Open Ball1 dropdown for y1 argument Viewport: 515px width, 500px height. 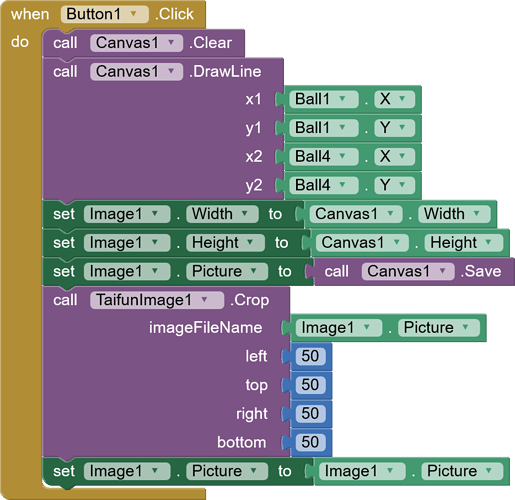click(324, 128)
